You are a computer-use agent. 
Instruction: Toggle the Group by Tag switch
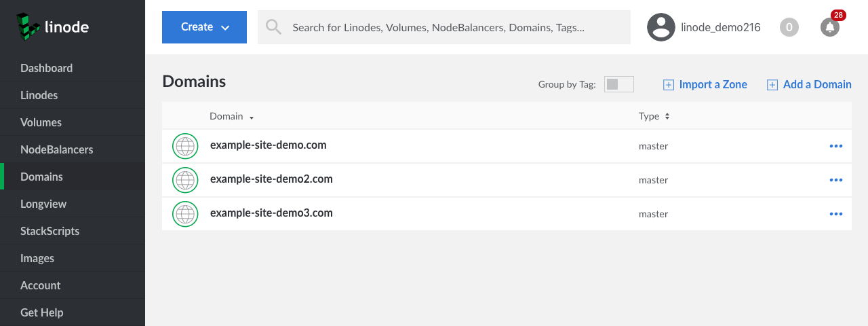pyautogui.click(x=618, y=84)
